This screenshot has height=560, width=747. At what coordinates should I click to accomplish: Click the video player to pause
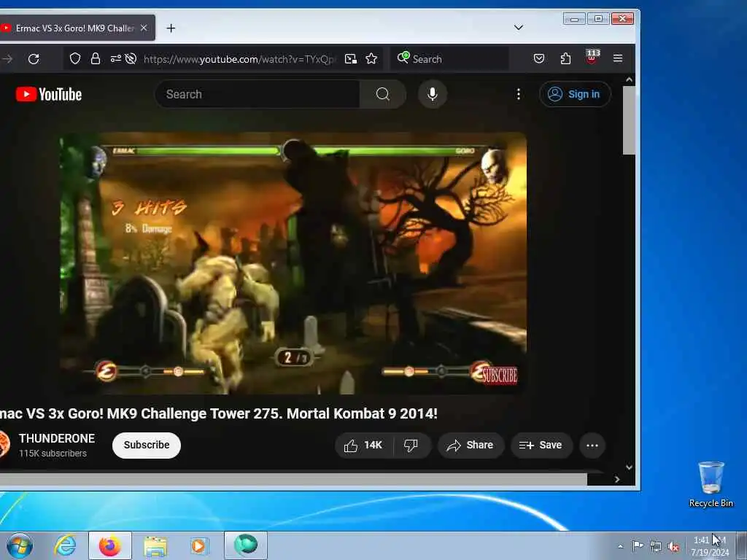click(x=293, y=262)
